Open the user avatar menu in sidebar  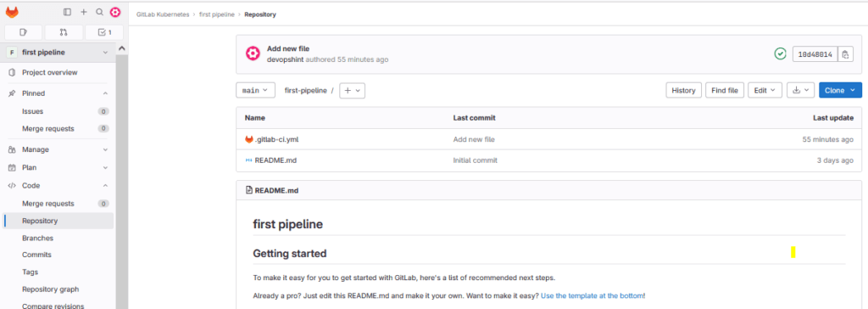[115, 12]
